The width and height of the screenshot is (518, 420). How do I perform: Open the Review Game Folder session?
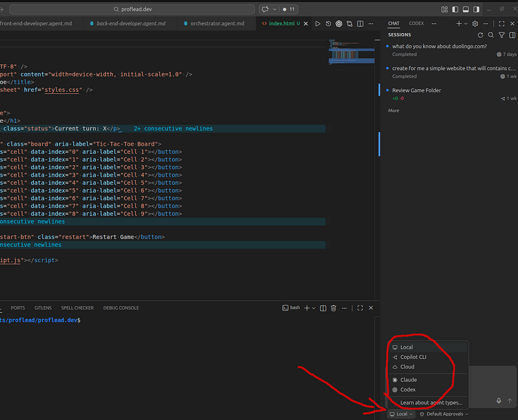[451, 94]
